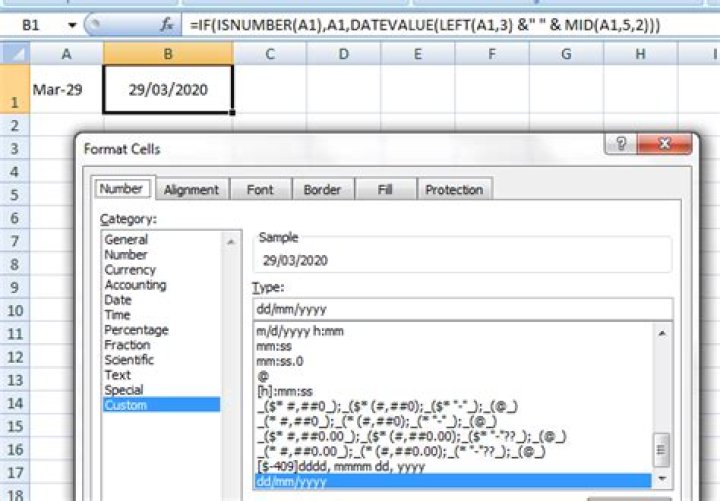Select dd/mm/yyyy in the format list

(x=453, y=481)
